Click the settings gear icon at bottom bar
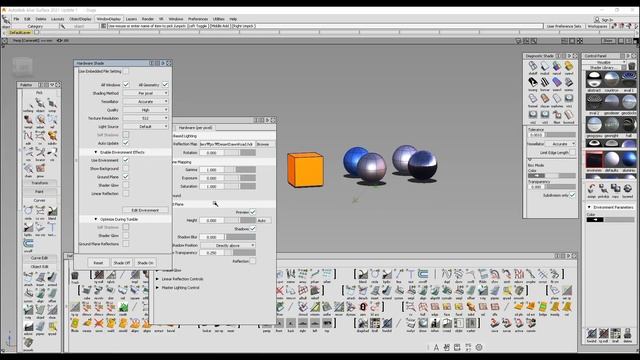The image size is (640, 360). 479,347
